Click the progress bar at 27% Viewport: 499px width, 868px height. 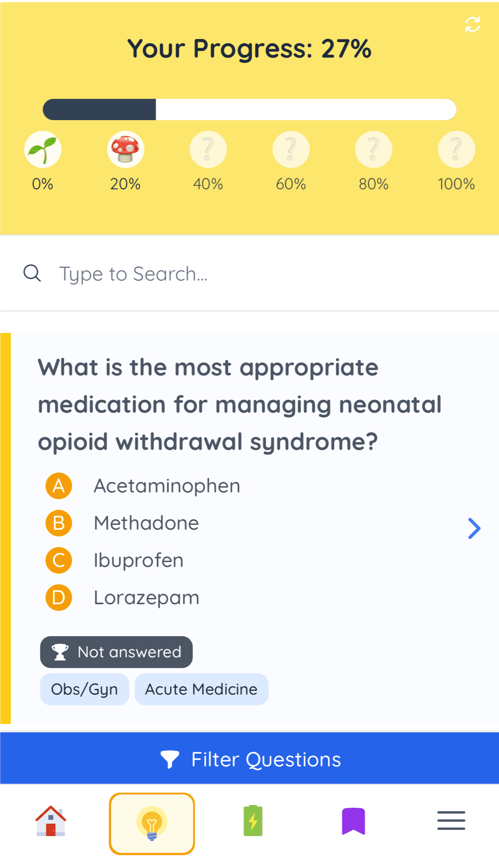[x=250, y=109]
